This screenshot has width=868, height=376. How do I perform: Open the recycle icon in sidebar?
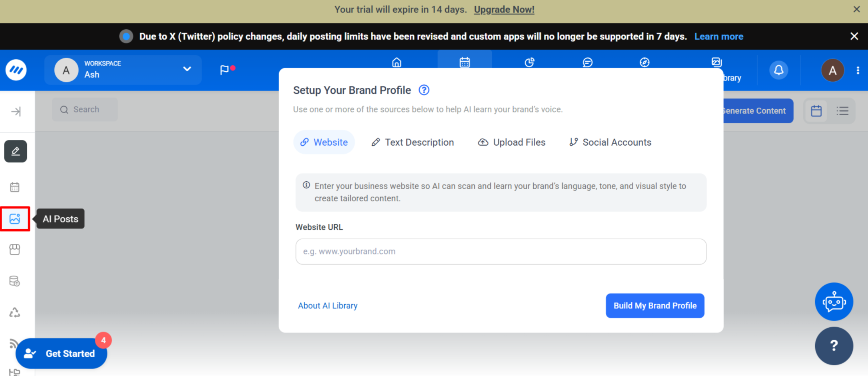click(x=15, y=312)
